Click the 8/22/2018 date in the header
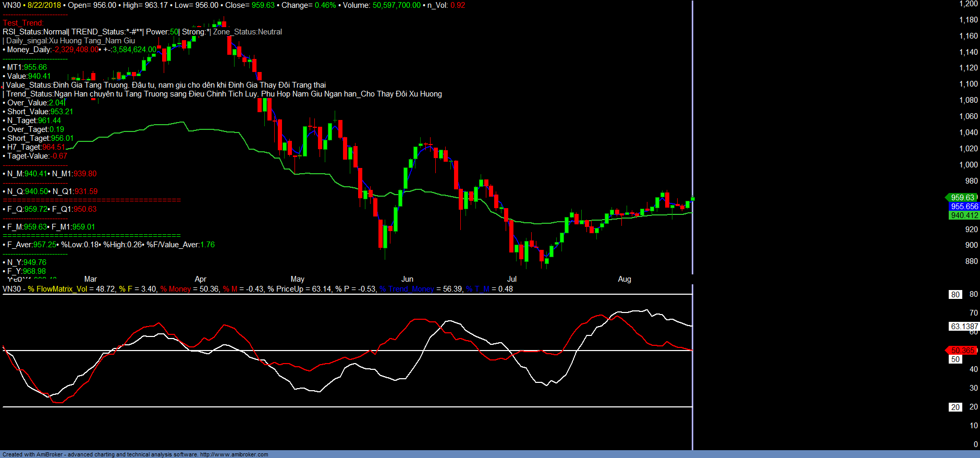This screenshot has height=458, width=980. (44, 5)
